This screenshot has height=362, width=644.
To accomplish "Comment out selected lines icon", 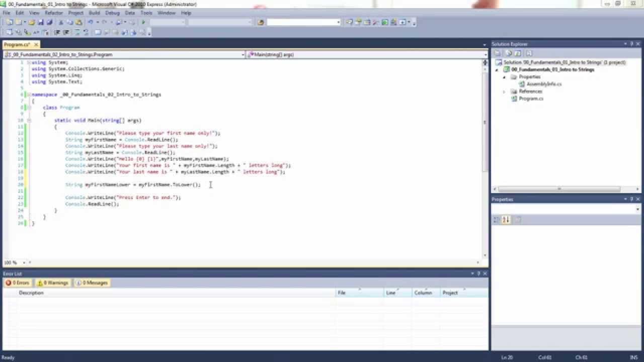I will pos(77,32).
